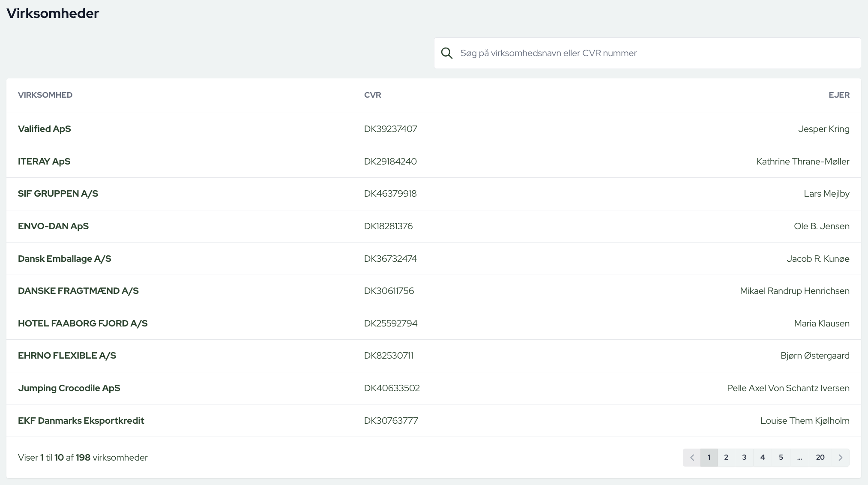Screen dimensions: 868x485
Task: Click the search magnifier icon
Action: coord(447,53)
